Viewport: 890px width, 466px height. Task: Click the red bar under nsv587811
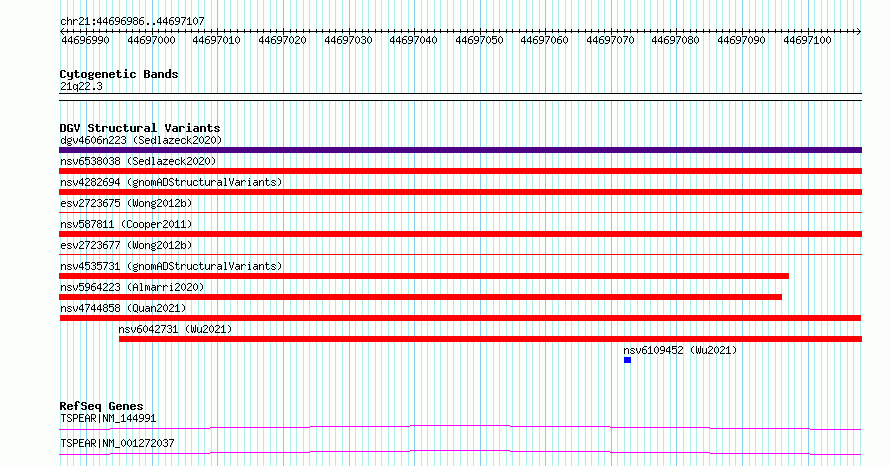(460, 234)
